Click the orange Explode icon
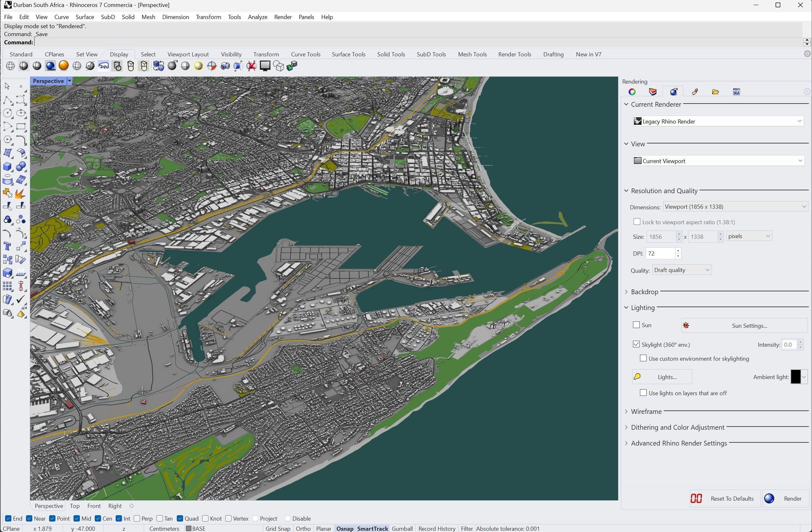The image size is (812, 532). click(21, 193)
